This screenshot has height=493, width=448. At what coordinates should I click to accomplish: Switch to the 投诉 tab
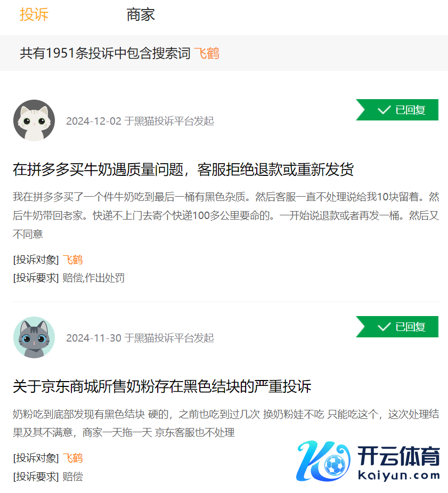click(34, 14)
